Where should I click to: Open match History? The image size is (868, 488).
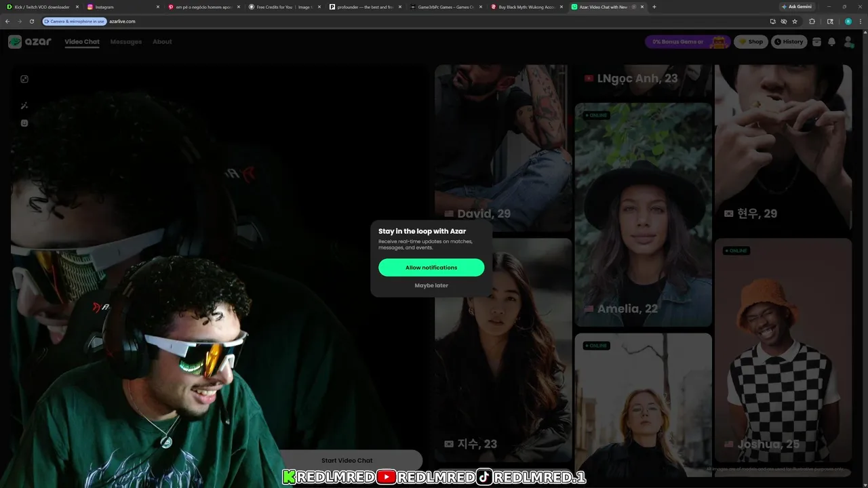789,41
